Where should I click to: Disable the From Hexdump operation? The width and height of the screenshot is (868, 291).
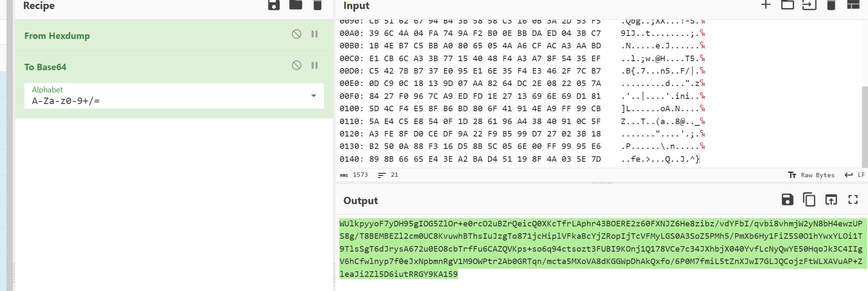[x=297, y=34]
